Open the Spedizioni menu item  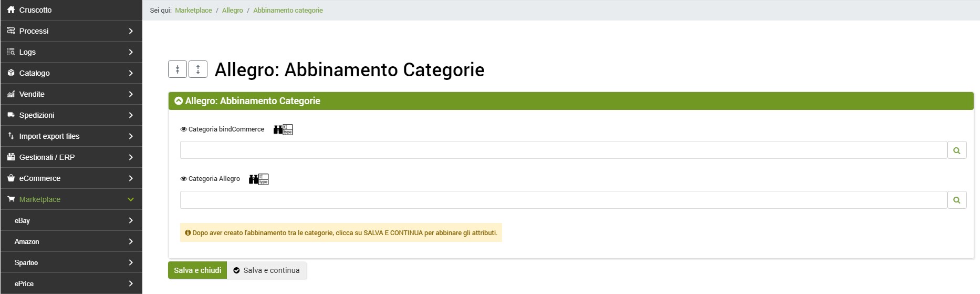click(37, 115)
